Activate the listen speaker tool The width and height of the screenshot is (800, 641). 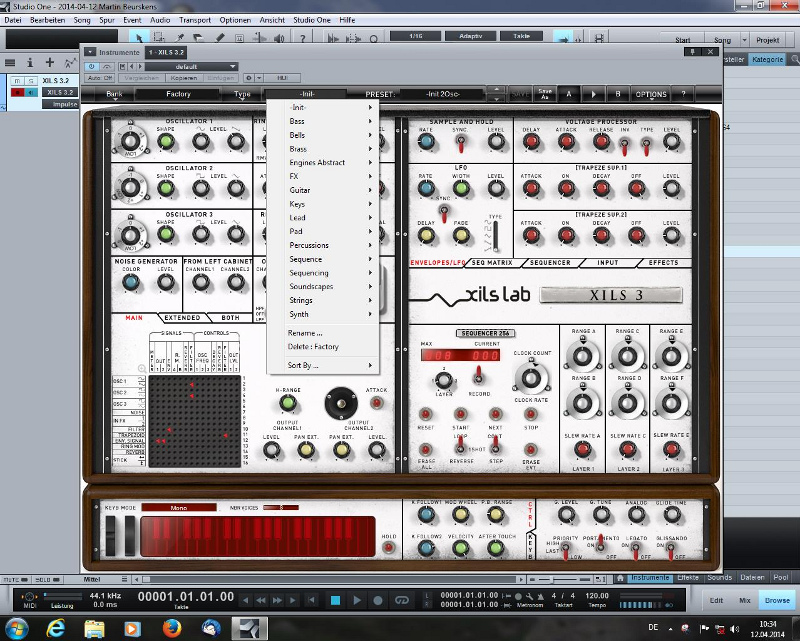click(x=279, y=38)
